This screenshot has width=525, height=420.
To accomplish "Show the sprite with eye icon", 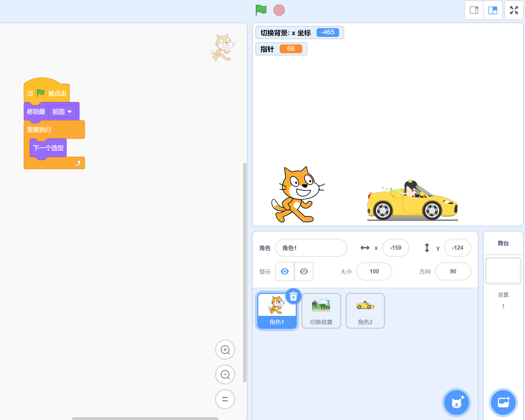I will pos(285,271).
